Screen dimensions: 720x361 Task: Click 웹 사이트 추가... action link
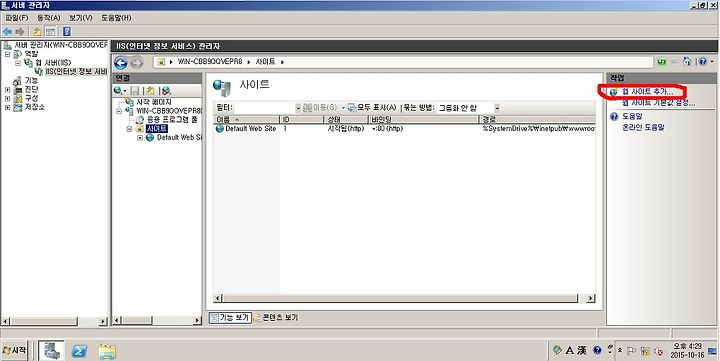pyautogui.click(x=647, y=92)
